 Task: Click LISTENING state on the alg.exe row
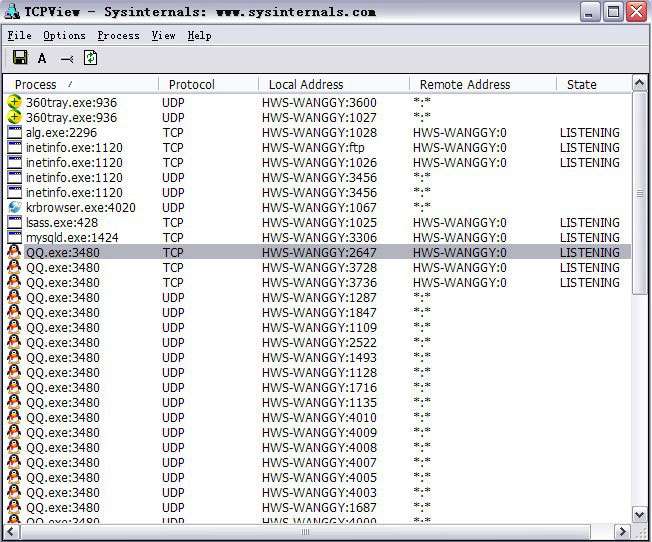590,133
